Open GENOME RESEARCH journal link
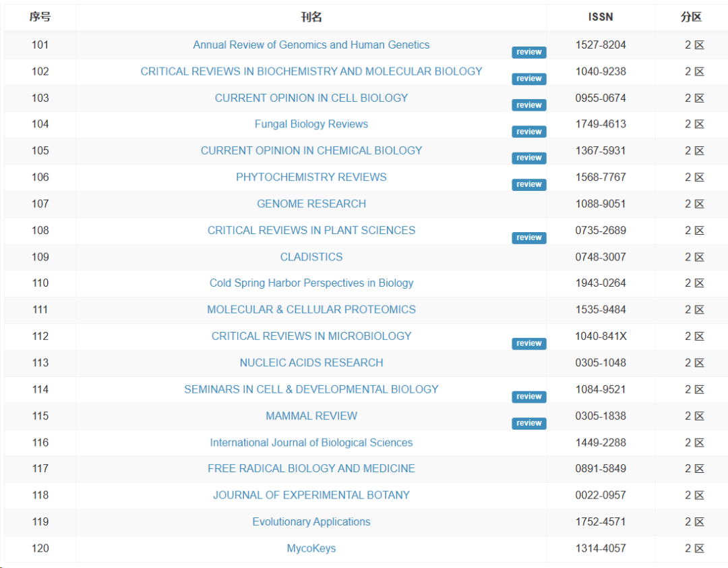The image size is (728, 568). (311, 204)
